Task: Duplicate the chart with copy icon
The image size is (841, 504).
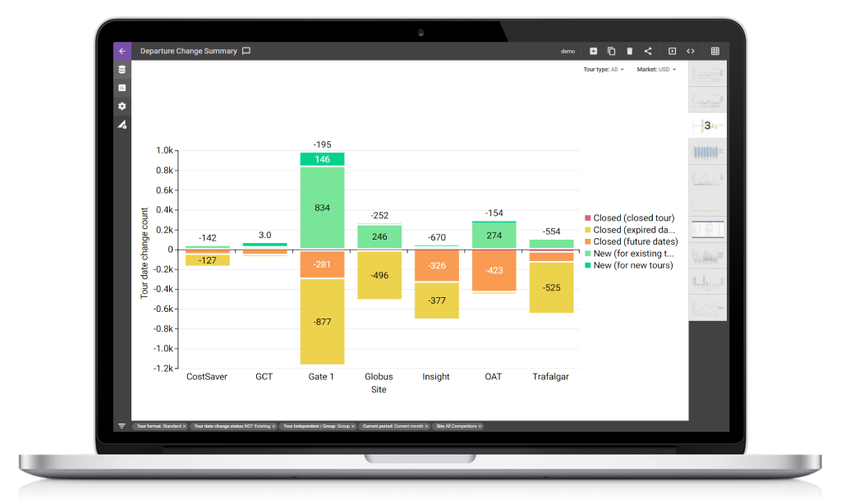Action: coord(611,51)
